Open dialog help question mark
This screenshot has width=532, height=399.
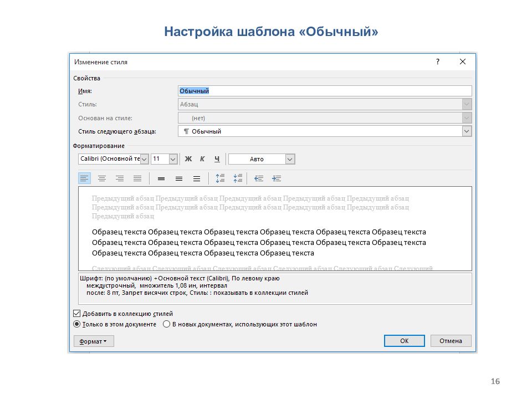pyautogui.click(x=438, y=62)
